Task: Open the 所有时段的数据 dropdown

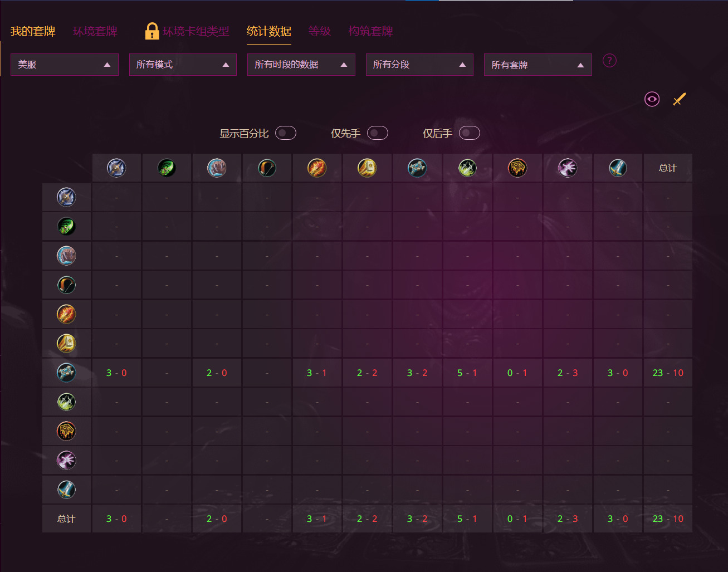Action: pyautogui.click(x=301, y=65)
